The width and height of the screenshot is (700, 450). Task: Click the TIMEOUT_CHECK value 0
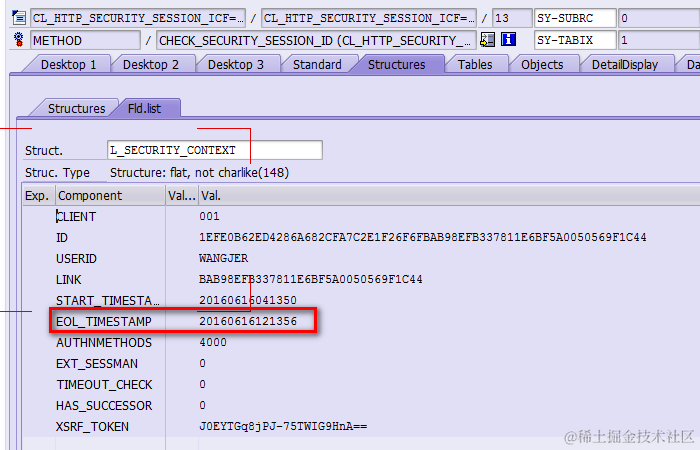[x=203, y=384]
